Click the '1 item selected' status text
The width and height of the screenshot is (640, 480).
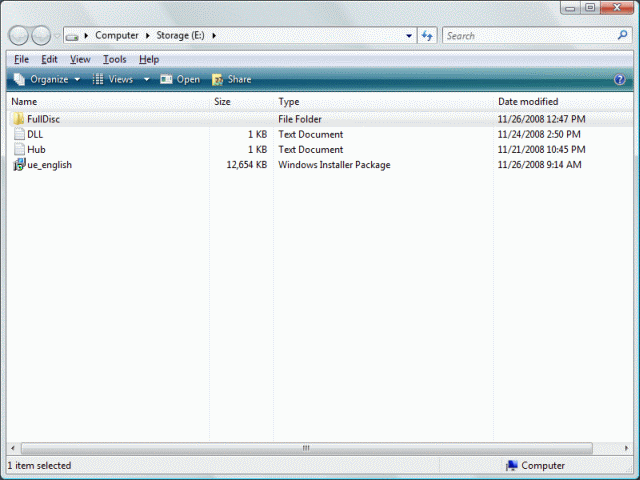[x=39, y=466]
